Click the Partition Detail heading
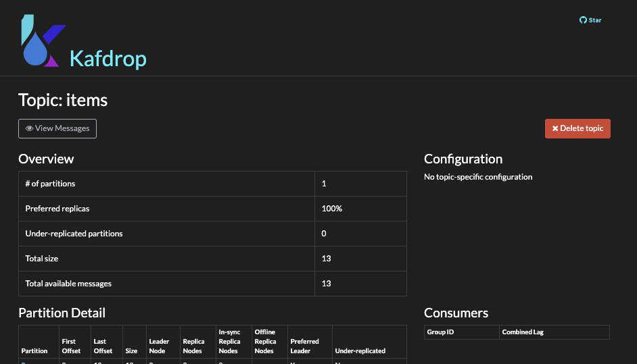637x364 pixels. point(62,313)
